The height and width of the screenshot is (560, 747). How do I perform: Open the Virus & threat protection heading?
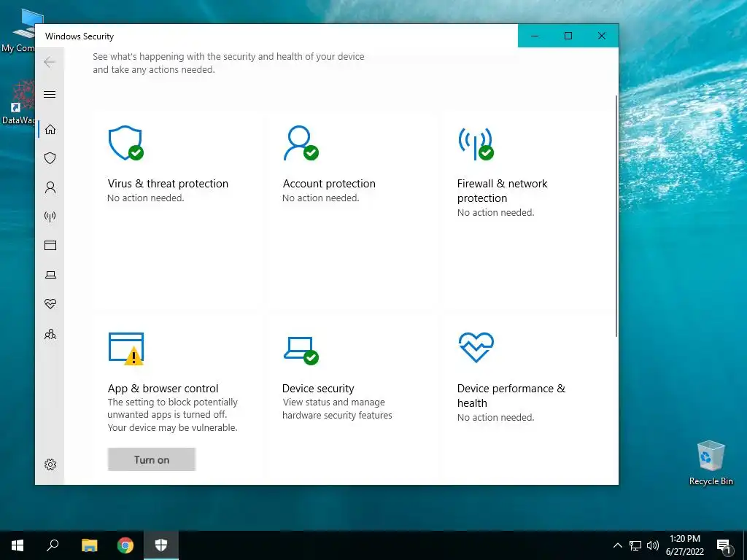(168, 184)
